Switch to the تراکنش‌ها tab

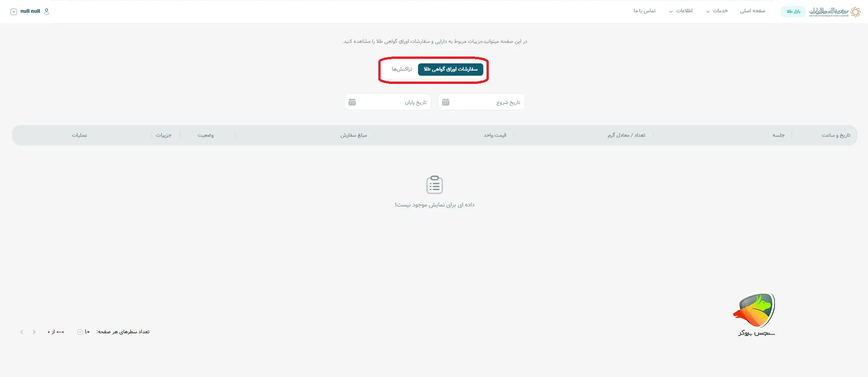[x=402, y=69]
